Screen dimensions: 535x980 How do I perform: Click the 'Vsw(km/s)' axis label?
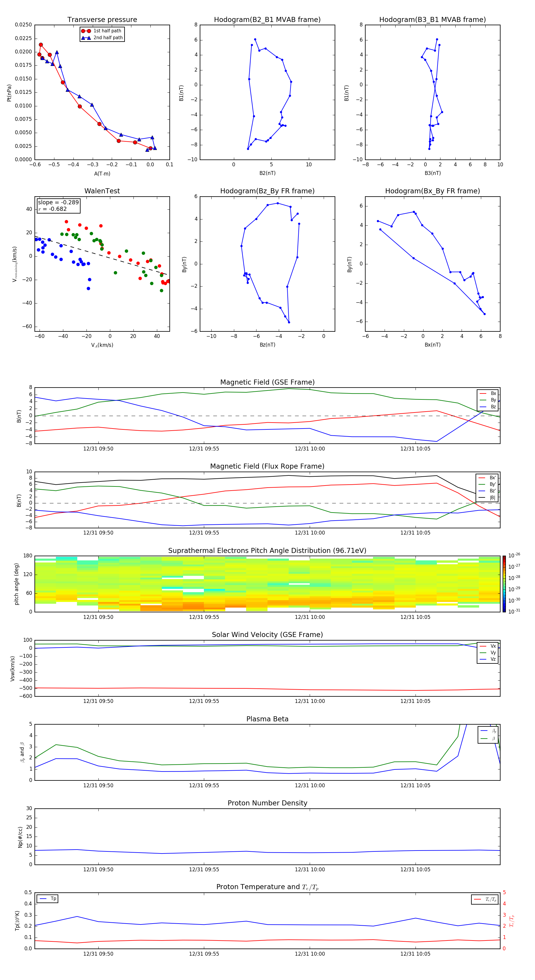(x=12, y=668)
